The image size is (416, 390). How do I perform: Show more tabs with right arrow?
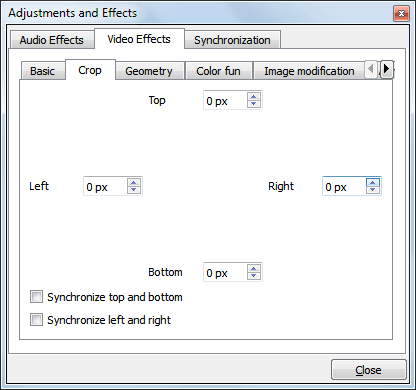coord(386,69)
